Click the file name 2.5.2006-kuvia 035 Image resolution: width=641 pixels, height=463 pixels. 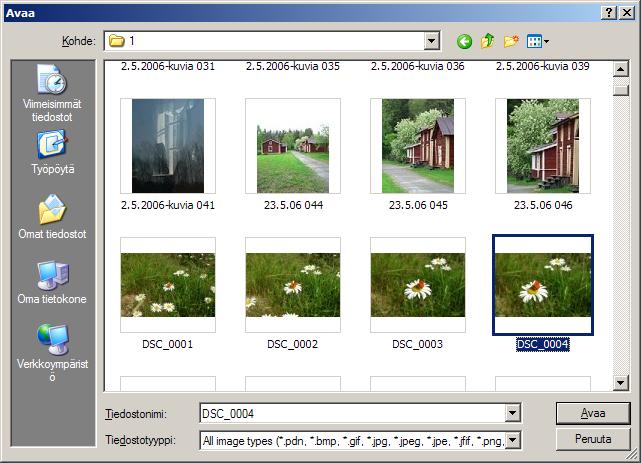click(293, 66)
